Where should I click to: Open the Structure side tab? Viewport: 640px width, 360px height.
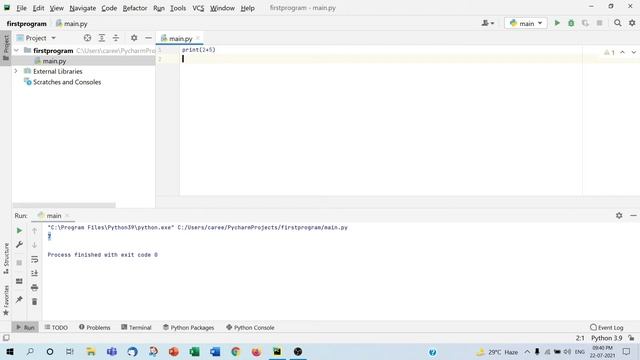(6, 258)
